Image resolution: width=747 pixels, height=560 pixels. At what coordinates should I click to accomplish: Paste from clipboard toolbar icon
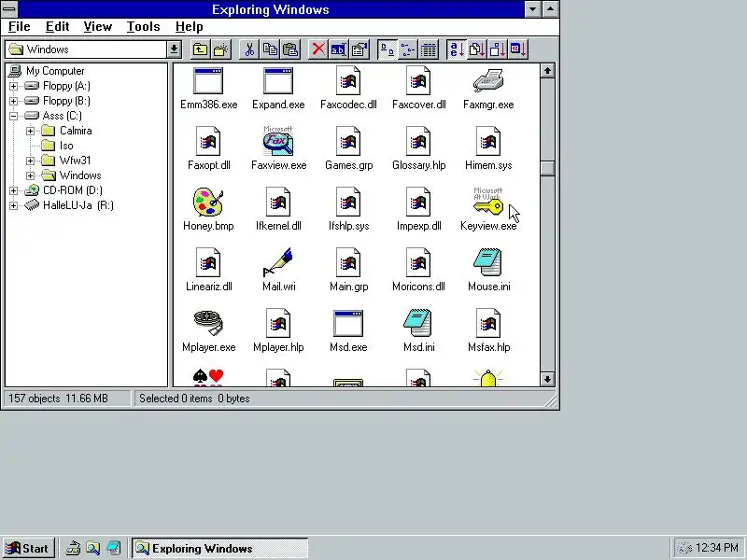click(290, 49)
